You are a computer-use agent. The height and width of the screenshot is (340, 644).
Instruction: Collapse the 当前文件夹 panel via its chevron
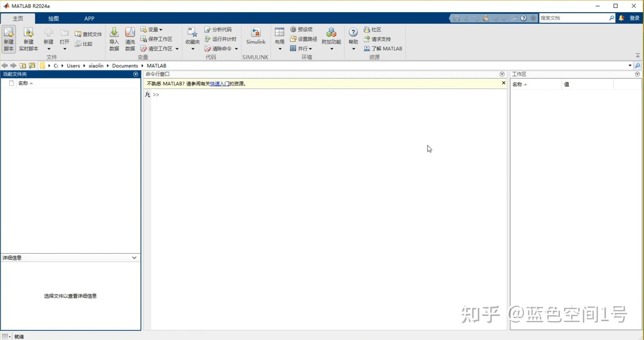(x=135, y=74)
